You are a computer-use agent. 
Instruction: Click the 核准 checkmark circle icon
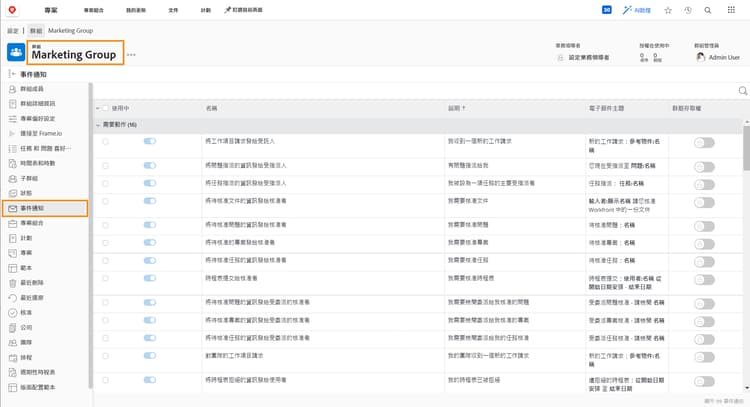pos(12,313)
